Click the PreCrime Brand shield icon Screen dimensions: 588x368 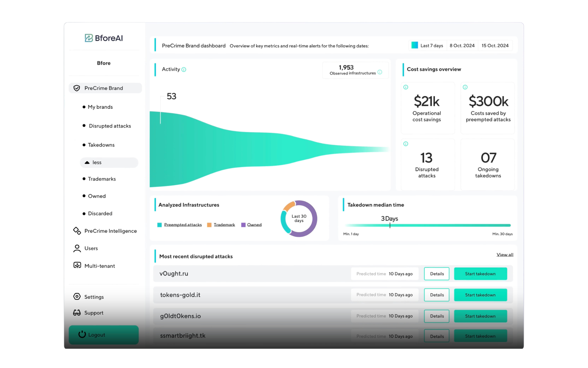click(x=77, y=88)
